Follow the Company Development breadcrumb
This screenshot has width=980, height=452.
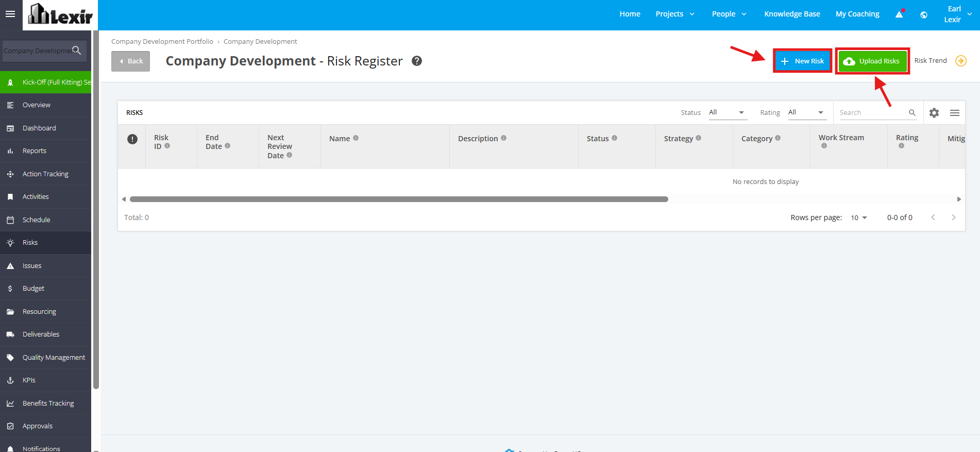(x=260, y=41)
